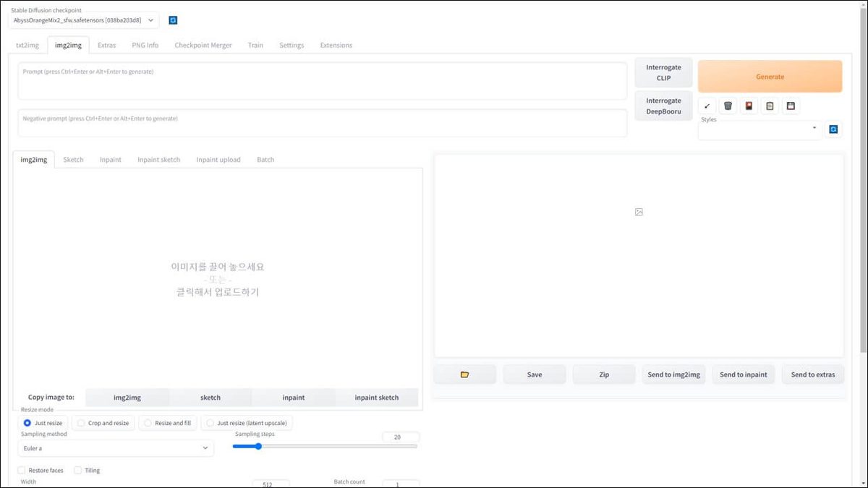The width and height of the screenshot is (868, 488).
Task: Adjust the Sampling steps slider
Action: (x=325, y=446)
